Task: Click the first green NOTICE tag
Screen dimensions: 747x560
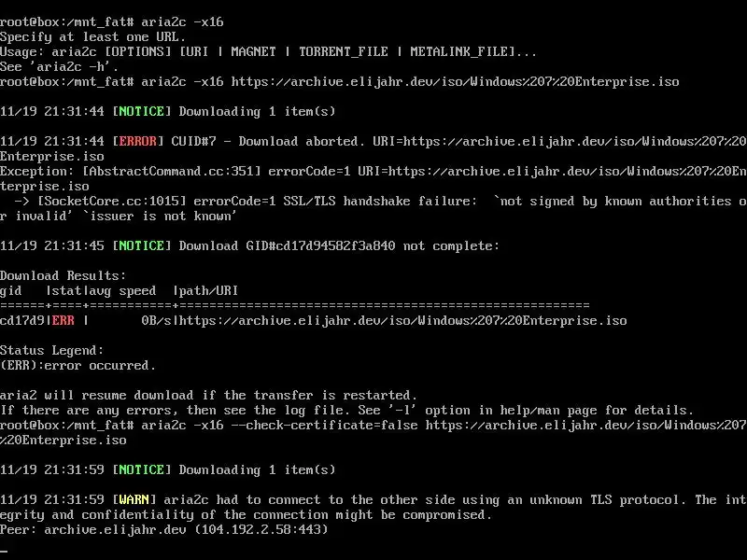Action: (x=141, y=111)
